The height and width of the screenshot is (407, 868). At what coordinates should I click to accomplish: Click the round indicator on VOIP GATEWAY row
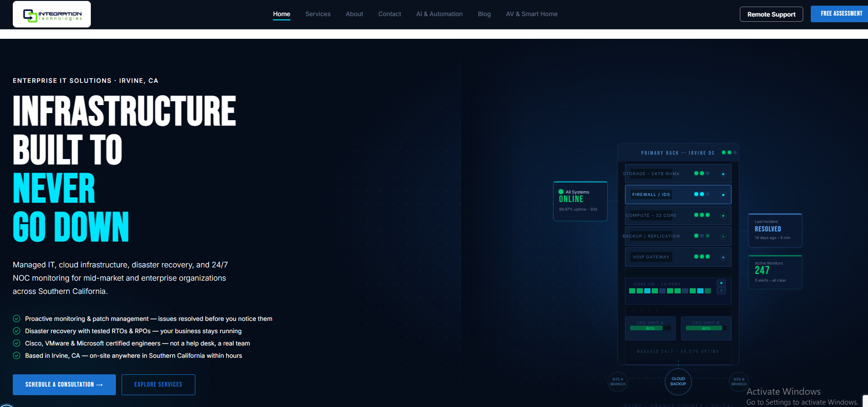coord(723,257)
